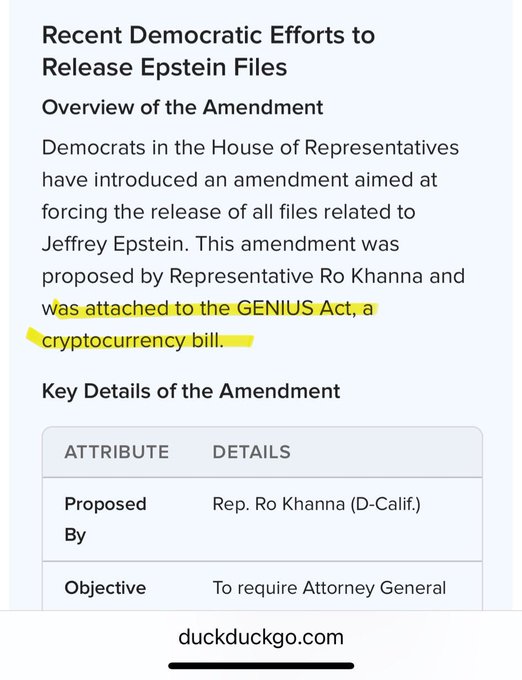Click the DETAILS column header
The width and height of the screenshot is (522, 680).
[251, 452]
